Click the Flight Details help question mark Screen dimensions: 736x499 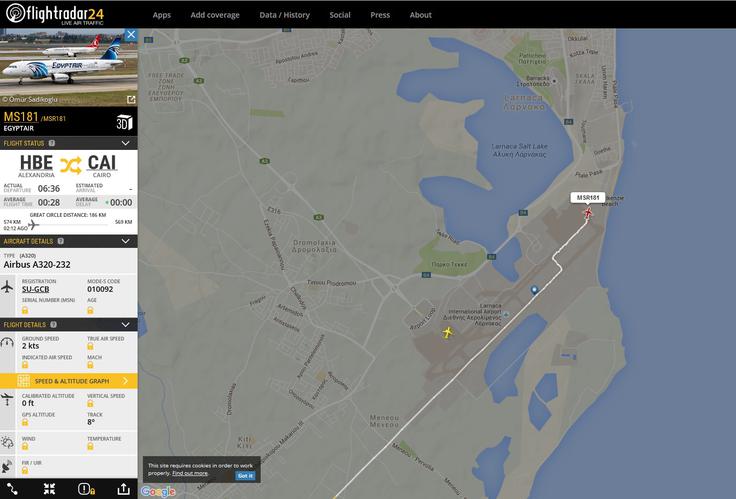pyautogui.click(x=54, y=325)
